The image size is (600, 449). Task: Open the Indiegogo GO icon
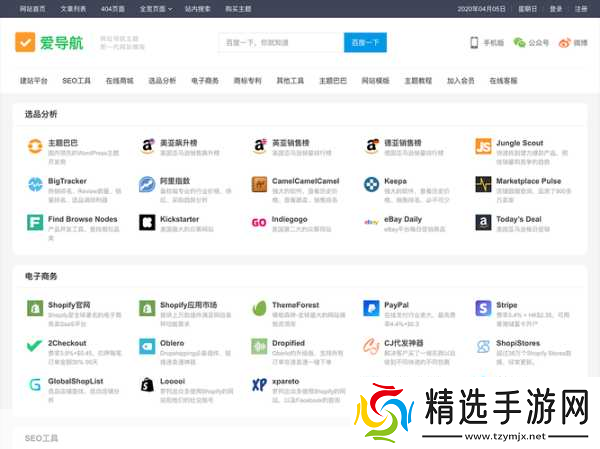[x=259, y=222]
